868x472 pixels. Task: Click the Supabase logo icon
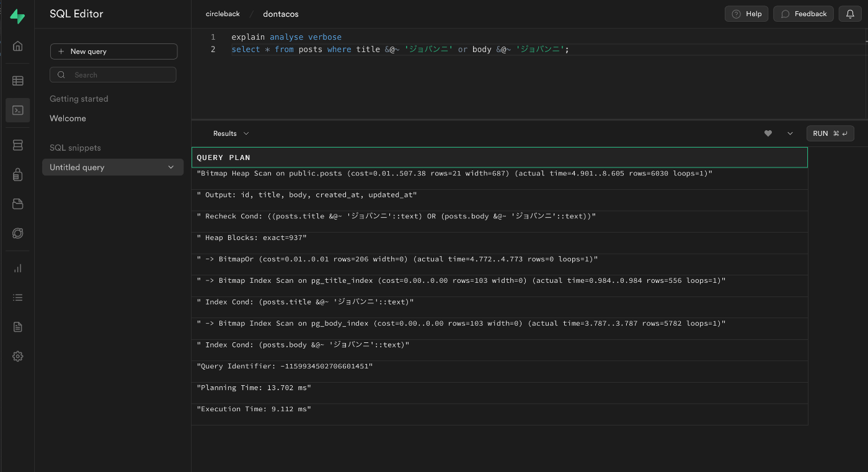(17, 17)
